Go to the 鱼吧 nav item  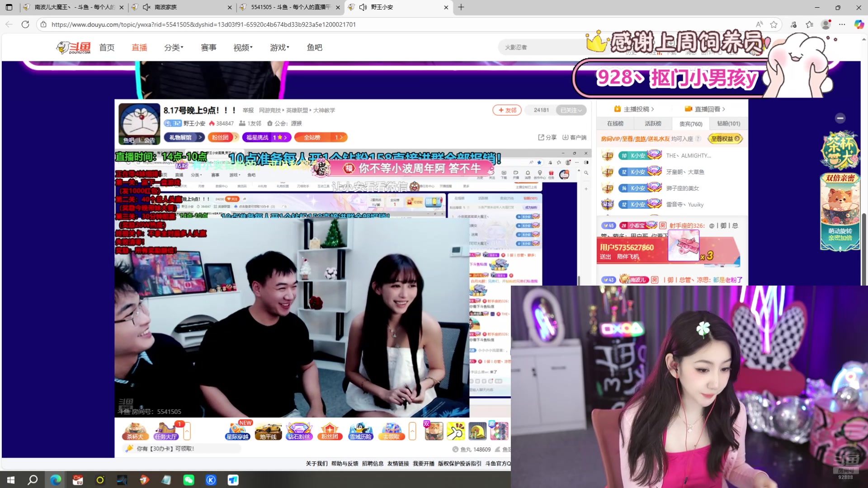coord(314,47)
